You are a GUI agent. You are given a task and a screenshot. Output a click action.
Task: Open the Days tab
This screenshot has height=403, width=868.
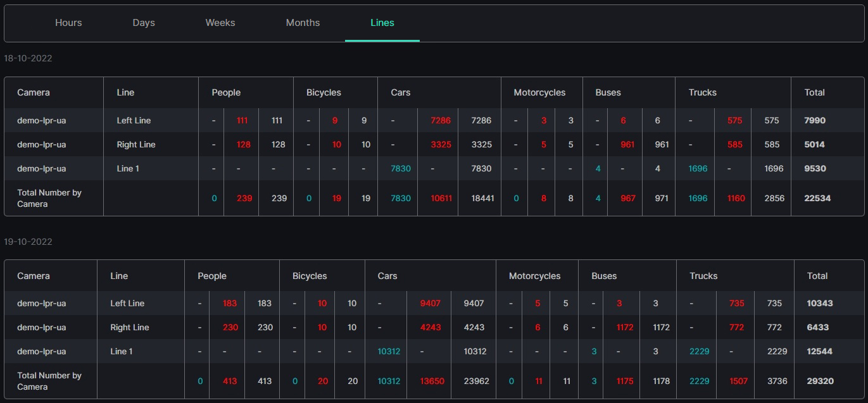[x=144, y=23]
